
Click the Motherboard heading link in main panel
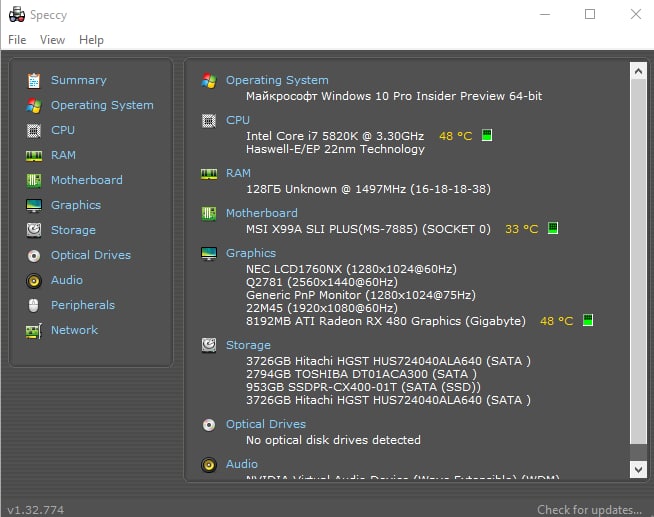pos(262,213)
